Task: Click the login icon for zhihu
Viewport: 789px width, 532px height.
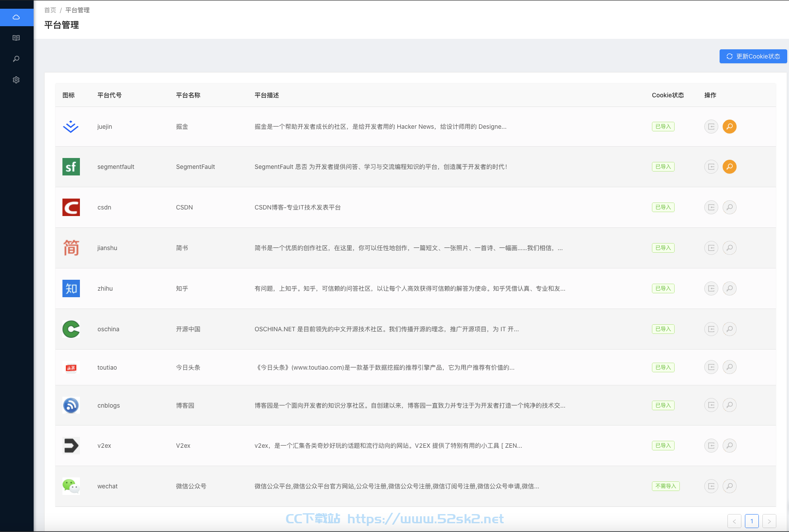Action: [x=711, y=288]
